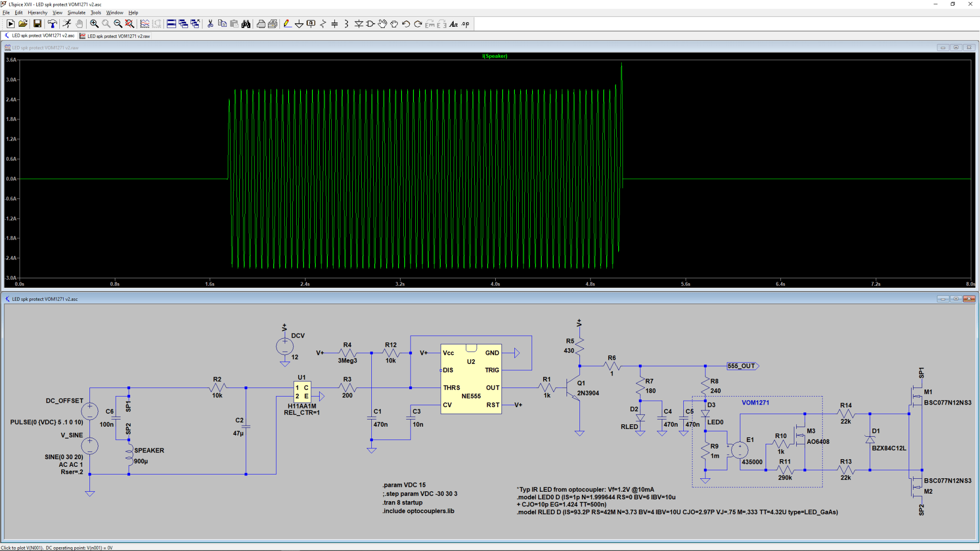The height and width of the screenshot is (551, 980).
Task: Minimize the waveform plot window
Action: (x=943, y=47)
